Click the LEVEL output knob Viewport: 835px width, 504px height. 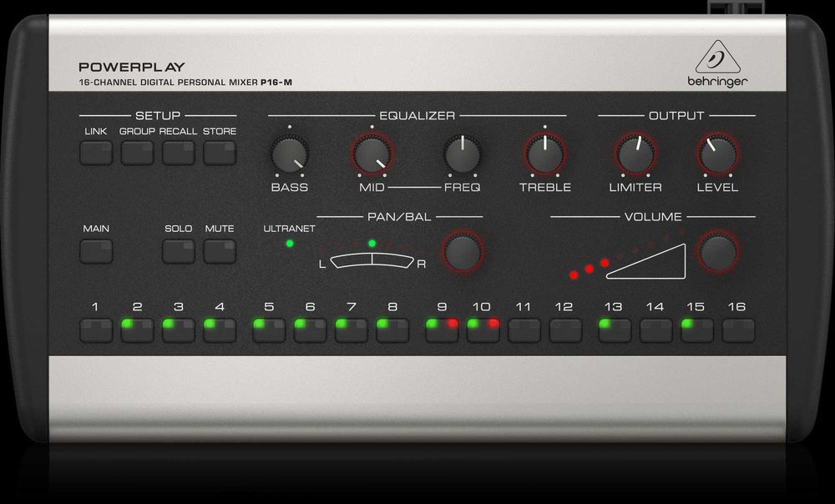[x=717, y=154]
